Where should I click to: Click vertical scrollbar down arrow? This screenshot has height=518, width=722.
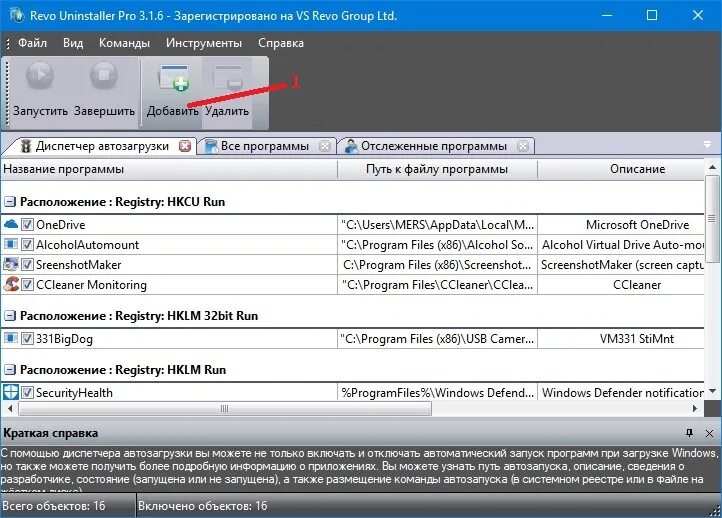pos(712,392)
